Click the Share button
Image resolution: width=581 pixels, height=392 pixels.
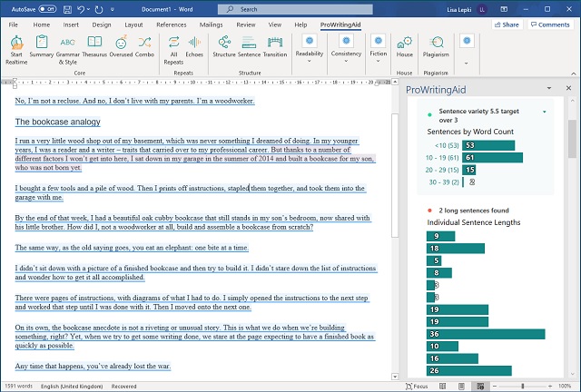pyautogui.click(x=507, y=24)
